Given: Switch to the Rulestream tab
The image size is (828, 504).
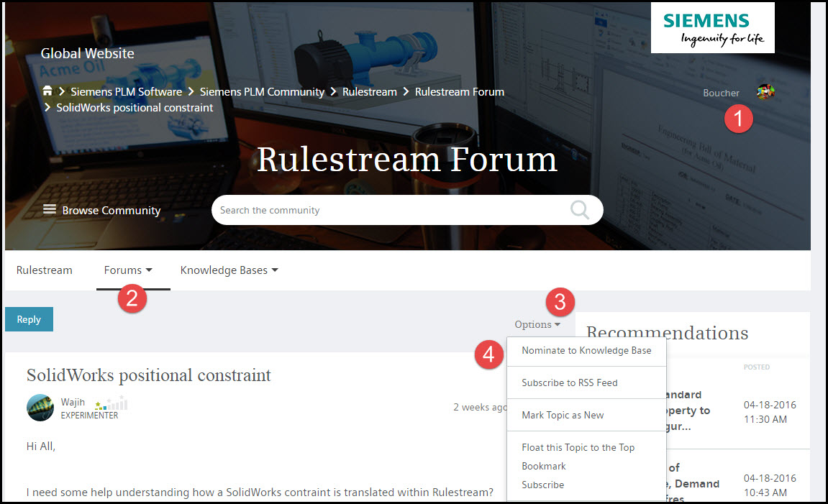Looking at the screenshot, I should (x=44, y=270).
